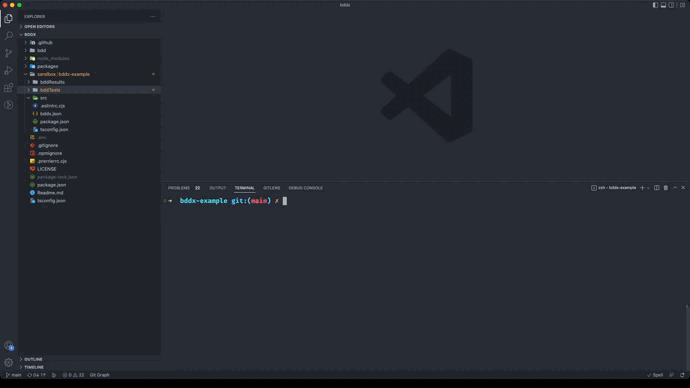Screen dimensions: 690x388
Task: Open the Explorer view in activity bar
Action: (8, 18)
